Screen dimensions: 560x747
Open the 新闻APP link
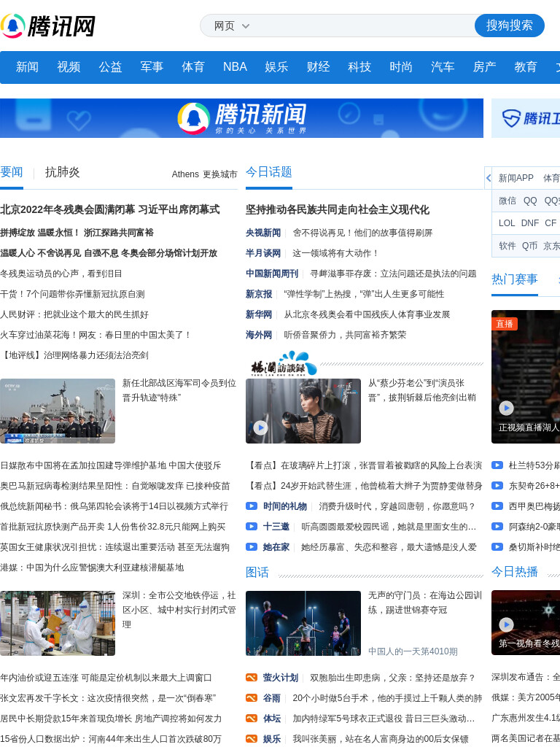coord(516,178)
